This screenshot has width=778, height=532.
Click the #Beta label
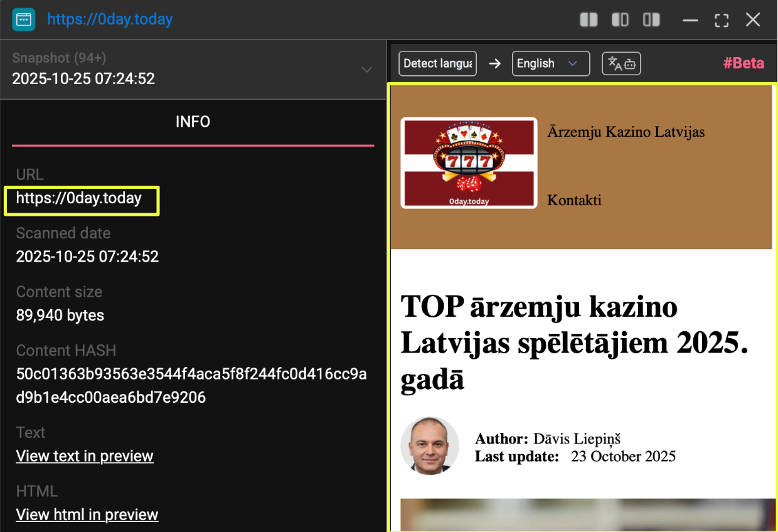point(743,63)
